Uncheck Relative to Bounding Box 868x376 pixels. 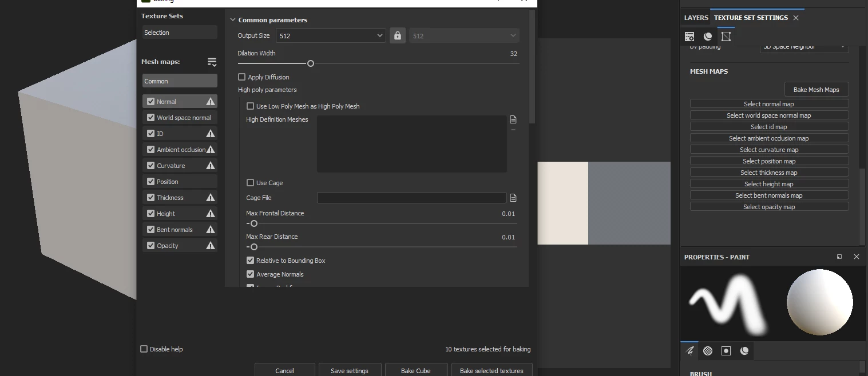tap(250, 261)
